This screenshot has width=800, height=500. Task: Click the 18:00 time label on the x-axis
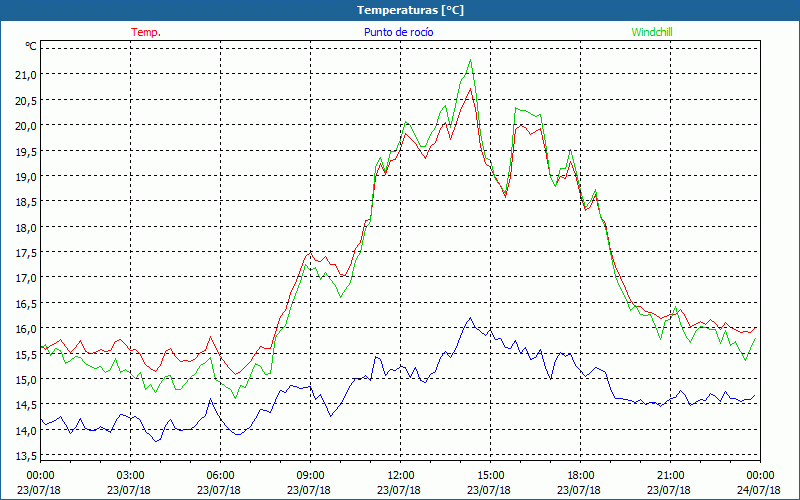[x=581, y=475]
